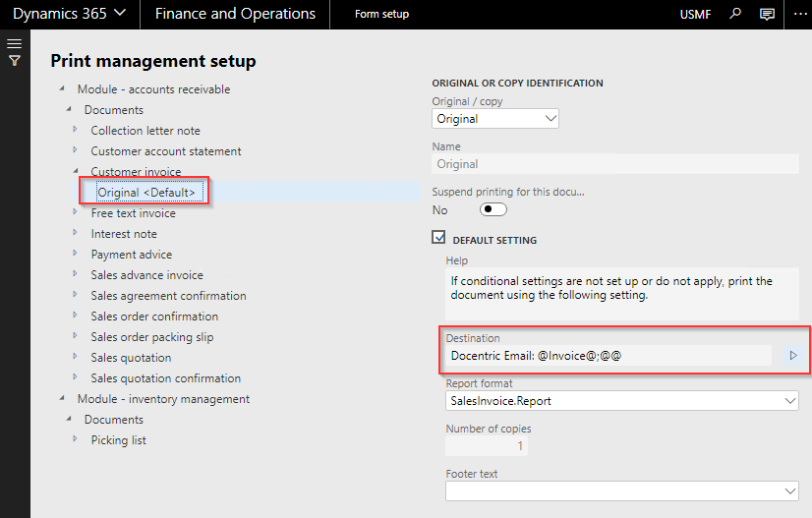
Task: Select Module - inventory management label
Action: [163, 399]
